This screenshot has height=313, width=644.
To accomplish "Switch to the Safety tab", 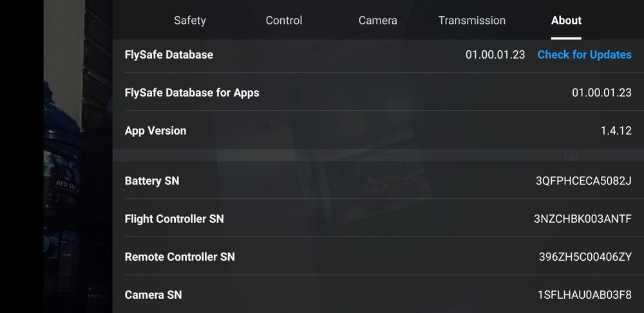I will pyautogui.click(x=190, y=21).
